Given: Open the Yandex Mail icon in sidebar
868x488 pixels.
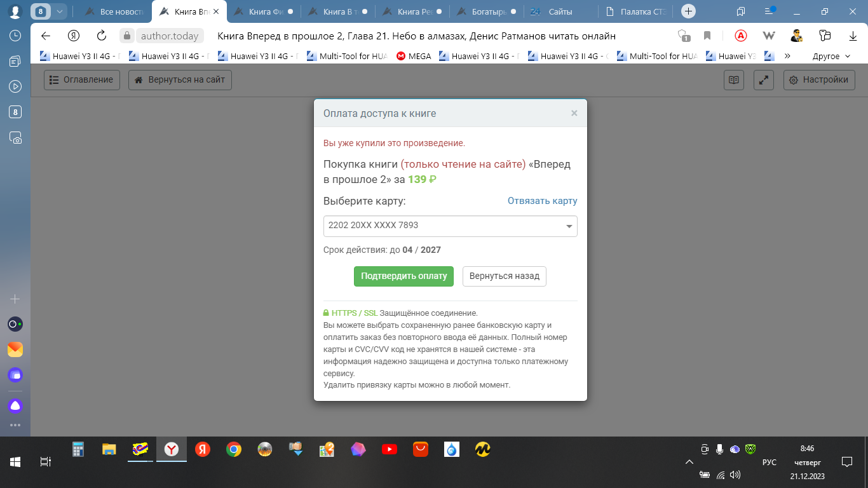Looking at the screenshot, I should tap(15, 349).
